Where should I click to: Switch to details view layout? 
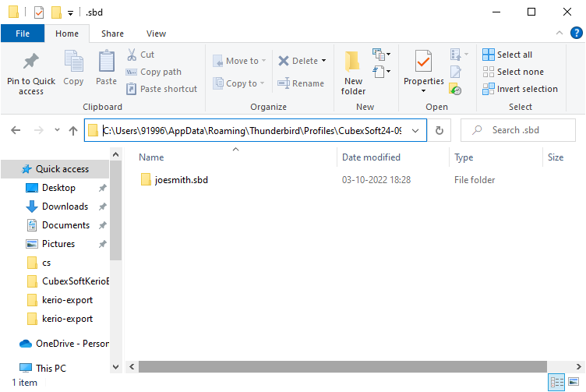(557, 383)
